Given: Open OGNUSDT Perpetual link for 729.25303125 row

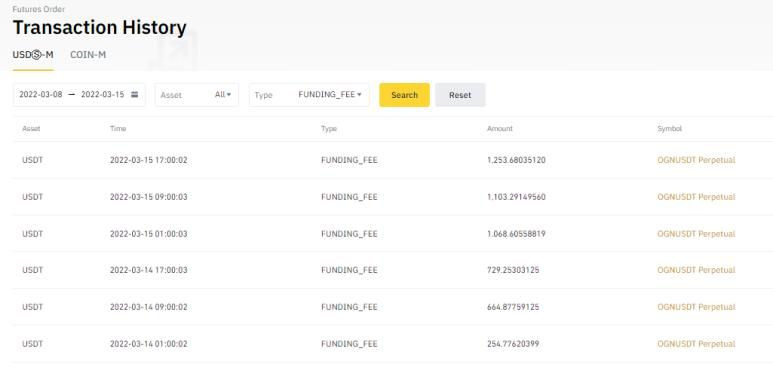Looking at the screenshot, I should [696, 270].
